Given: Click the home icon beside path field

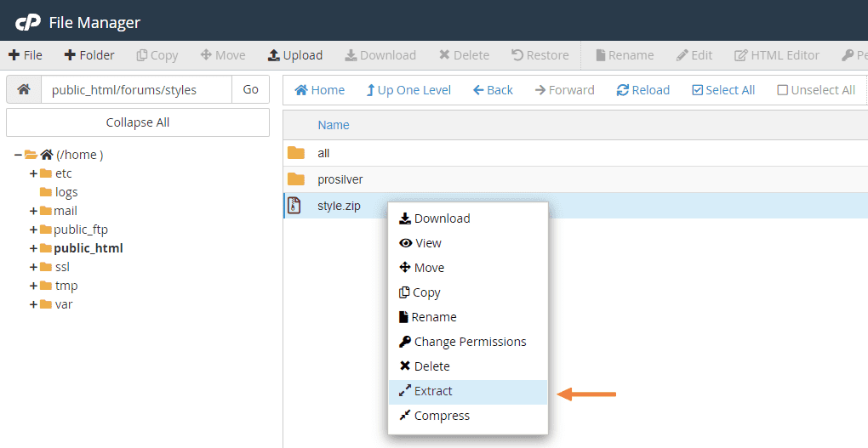Looking at the screenshot, I should point(24,89).
